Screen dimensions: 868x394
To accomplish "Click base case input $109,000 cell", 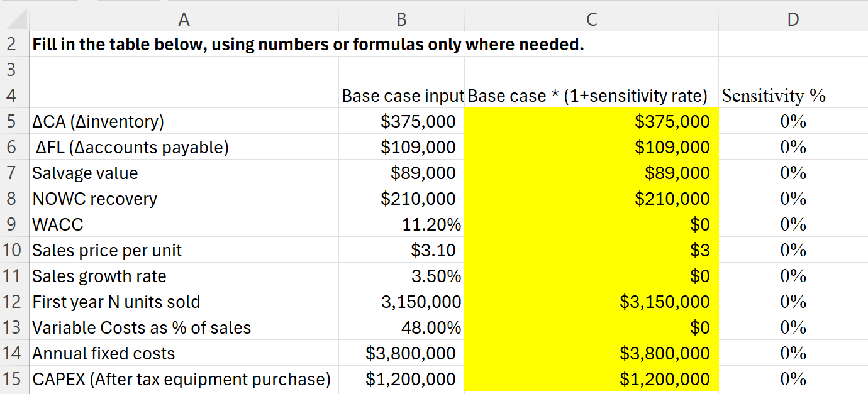I will 401,147.
